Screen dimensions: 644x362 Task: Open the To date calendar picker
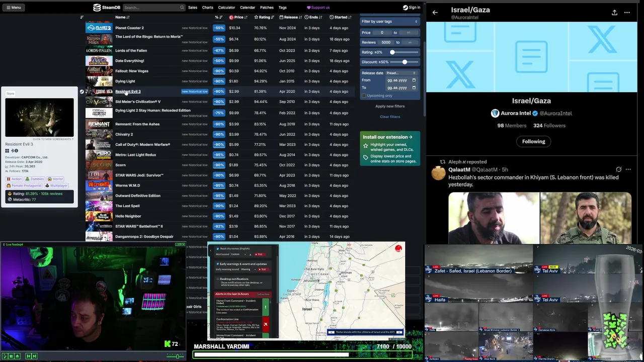coord(414,87)
